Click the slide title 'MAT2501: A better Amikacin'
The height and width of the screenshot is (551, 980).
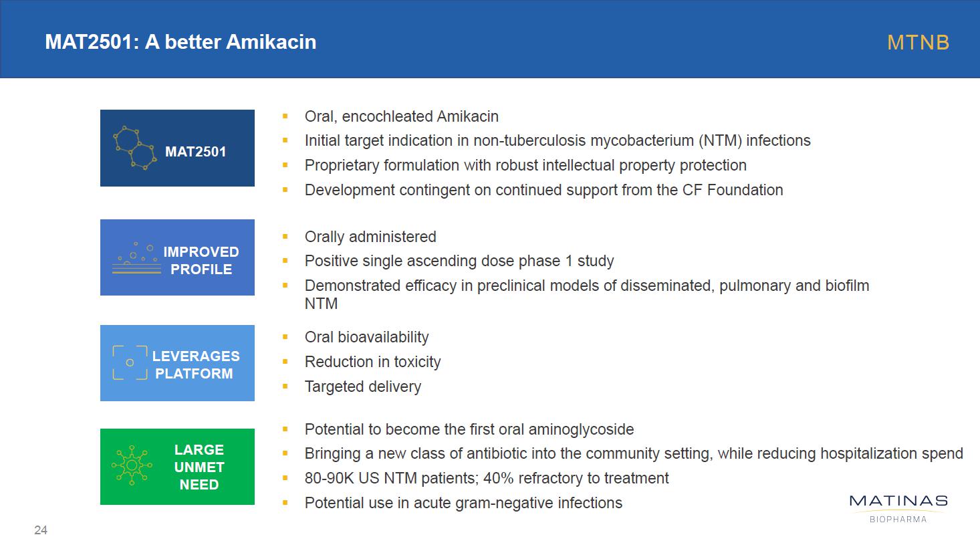pyautogui.click(x=180, y=42)
